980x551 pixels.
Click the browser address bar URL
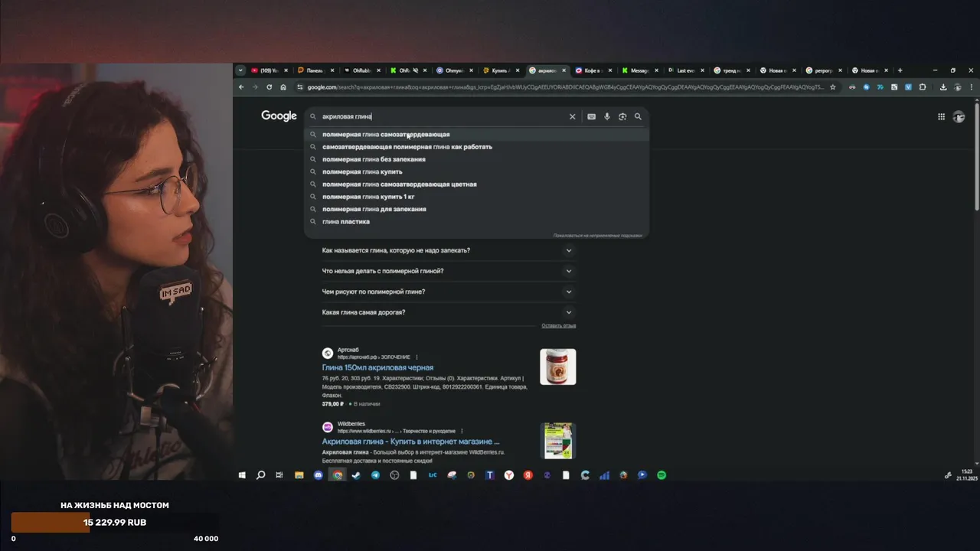point(565,87)
